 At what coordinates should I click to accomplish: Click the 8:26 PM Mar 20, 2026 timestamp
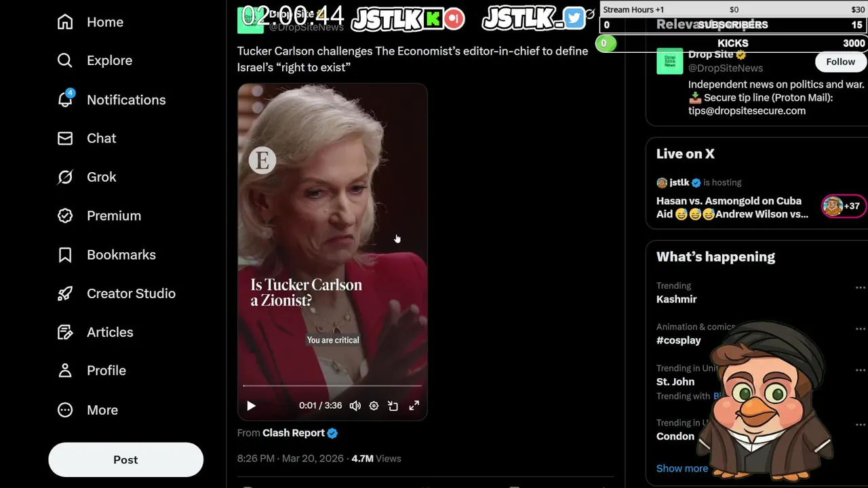click(290, 459)
